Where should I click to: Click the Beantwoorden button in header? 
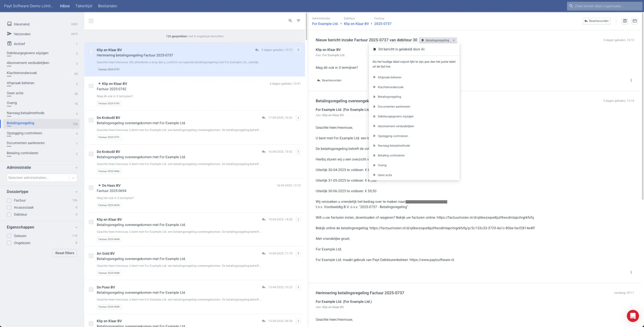tap(597, 21)
